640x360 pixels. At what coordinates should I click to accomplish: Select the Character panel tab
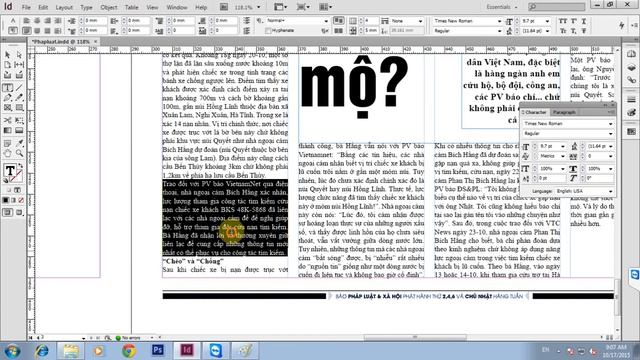[535, 112]
